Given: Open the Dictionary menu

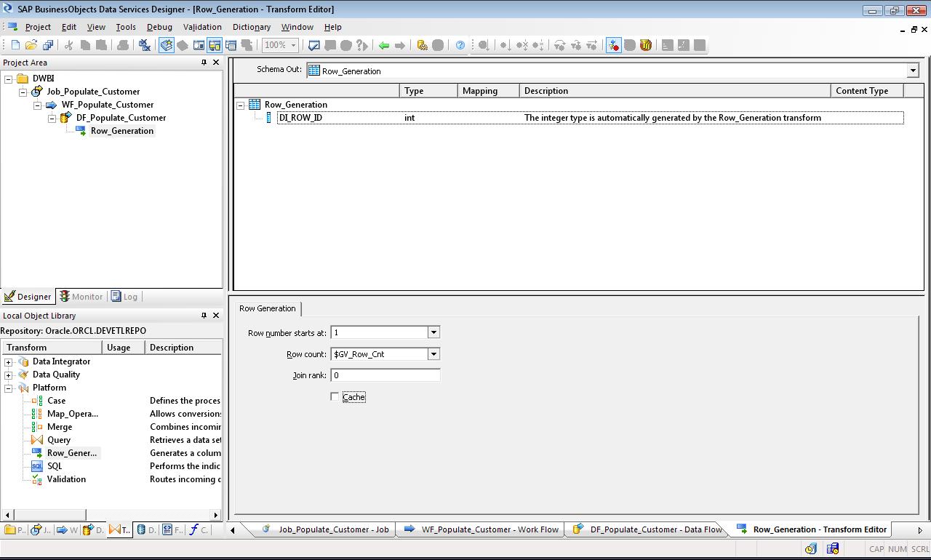Looking at the screenshot, I should tap(252, 27).
